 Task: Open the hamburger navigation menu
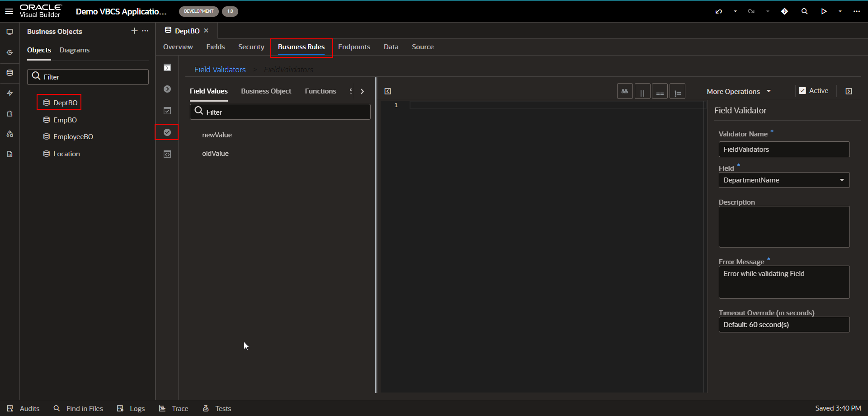coord(9,11)
